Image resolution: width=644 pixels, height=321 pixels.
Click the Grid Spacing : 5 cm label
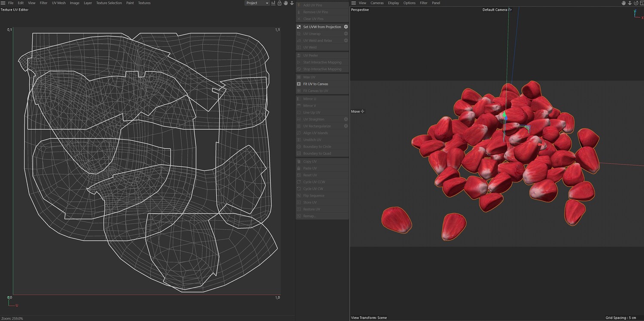(x=621, y=318)
